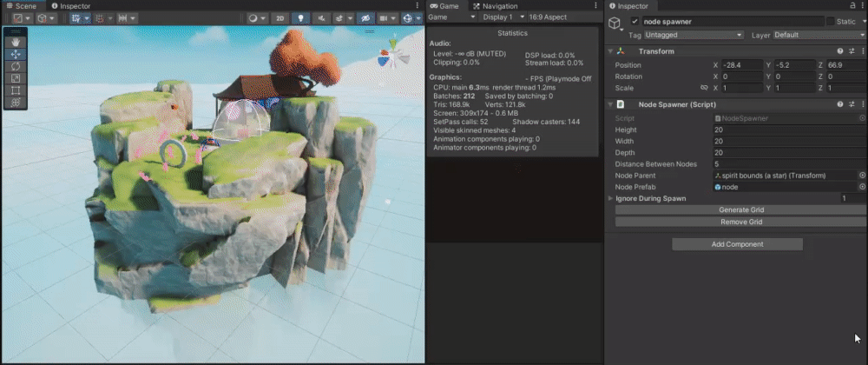Screen dimensions: 868x365
Task: Collapse the Node Spawner (Script) component
Action: click(610, 104)
